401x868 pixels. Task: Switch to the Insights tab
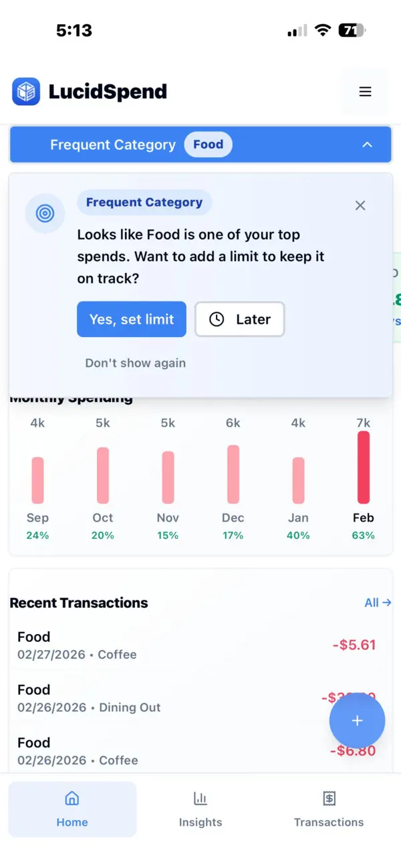coord(200,809)
